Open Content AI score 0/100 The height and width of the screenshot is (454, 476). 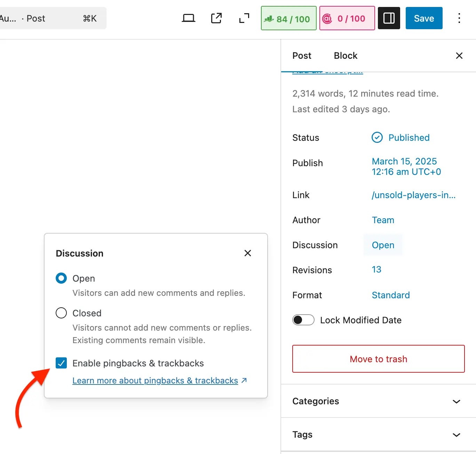coord(347,18)
